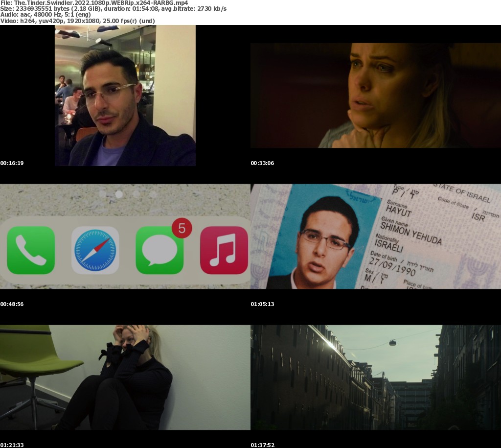The image size is (501, 448).
Task: Jump to the 00:48:56 timestamp
Action: [12, 304]
